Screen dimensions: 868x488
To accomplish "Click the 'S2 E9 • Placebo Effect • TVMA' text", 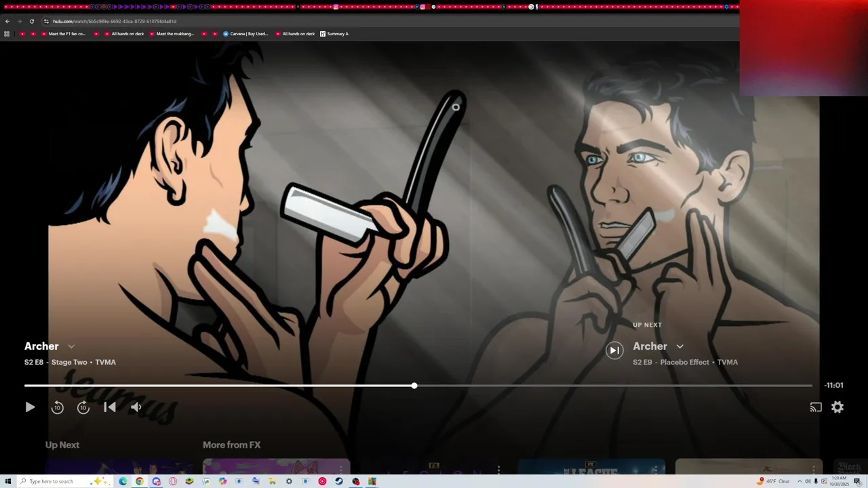I will pos(685,363).
